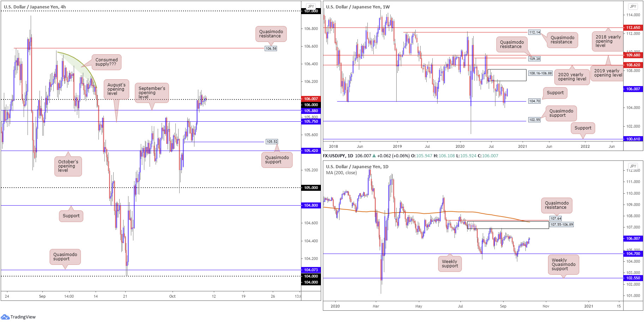Click the O:105.947 open value
The height and width of the screenshot is (322, 644).
(421, 156)
